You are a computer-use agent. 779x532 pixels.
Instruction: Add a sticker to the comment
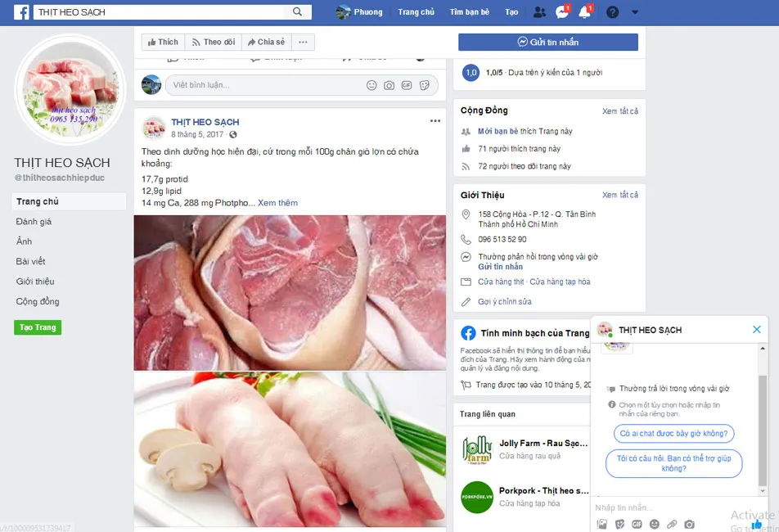coord(424,84)
